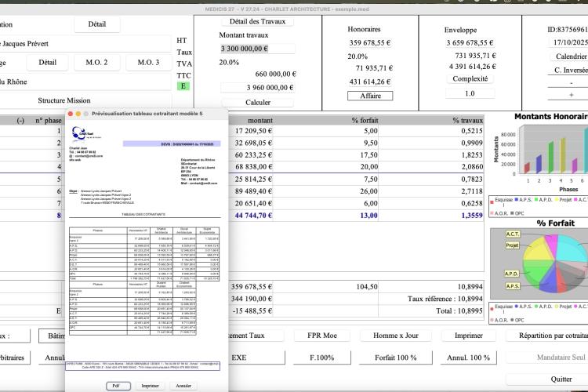Select the M.O. 2 button
The image size is (588, 392).
(x=96, y=62)
